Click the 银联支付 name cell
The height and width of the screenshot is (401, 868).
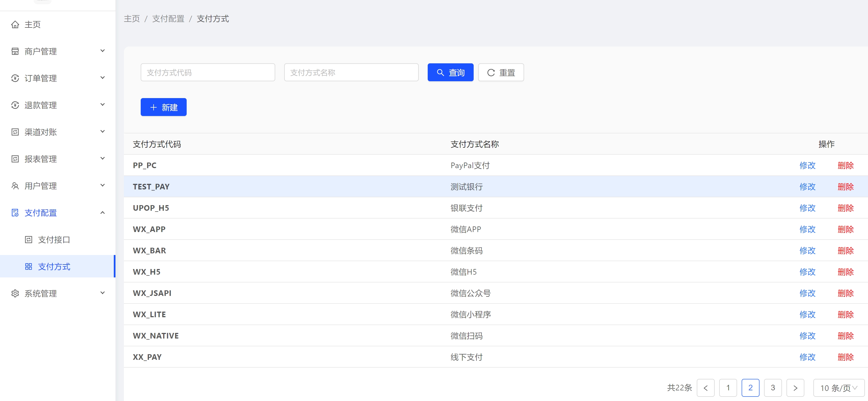(x=466, y=208)
